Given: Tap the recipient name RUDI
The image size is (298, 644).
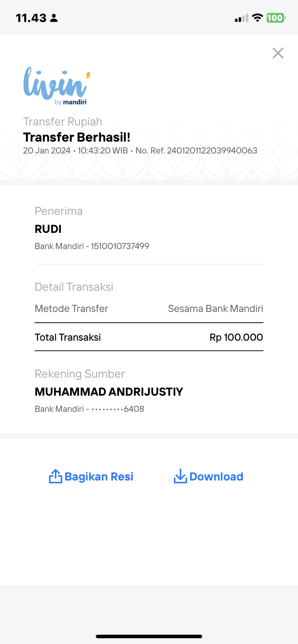Looking at the screenshot, I should [48, 229].
